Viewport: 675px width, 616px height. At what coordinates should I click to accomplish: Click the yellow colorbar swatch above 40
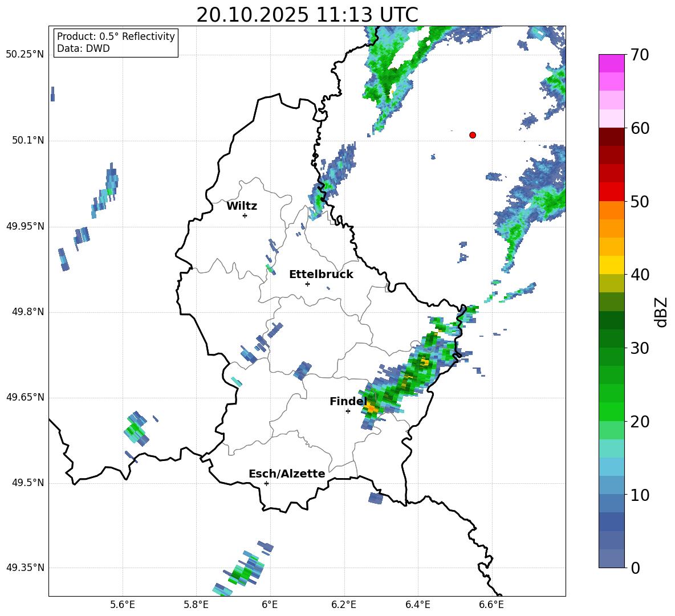(x=612, y=266)
